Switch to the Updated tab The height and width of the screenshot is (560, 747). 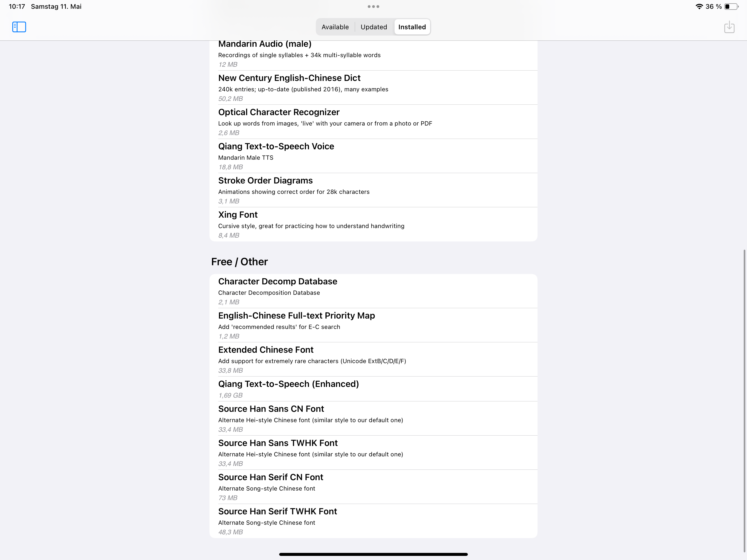[373, 27]
